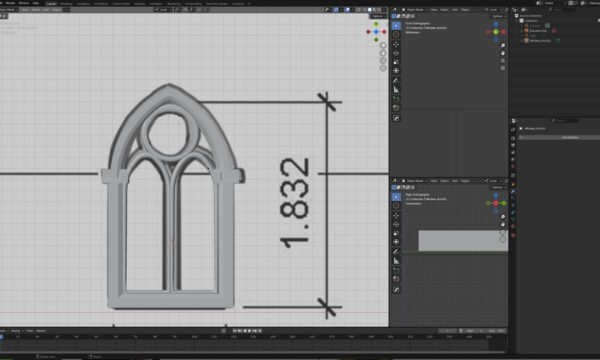Select the Measure tool in Front Orthographic viewport
The height and width of the screenshot is (360, 600).
click(x=396, y=90)
